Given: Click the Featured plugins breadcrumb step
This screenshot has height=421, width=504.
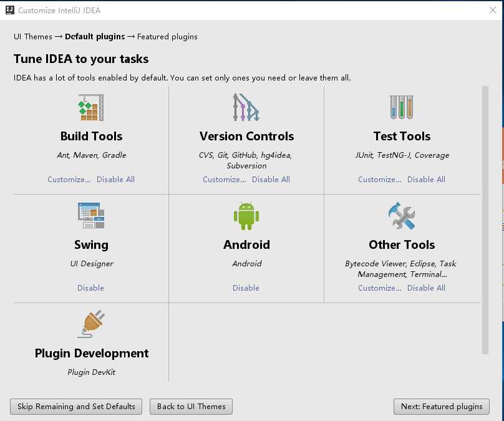Looking at the screenshot, I should coord(167,37).
